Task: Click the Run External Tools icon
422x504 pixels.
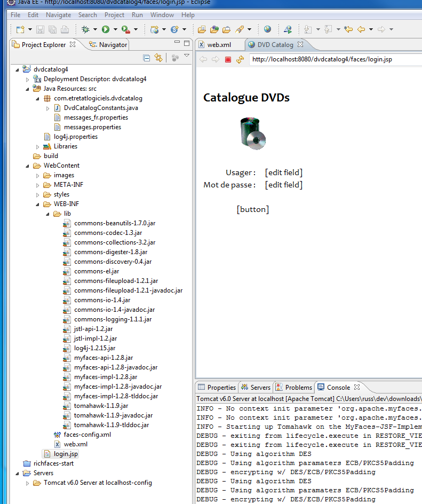Action: (x=125, y=29)
